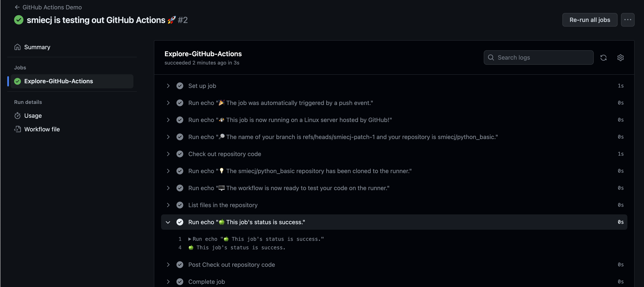Toggle the Run echo log line group triangle
Image resolution: width=644 pixels, height=287 pixels.
(x=189, y=239)
